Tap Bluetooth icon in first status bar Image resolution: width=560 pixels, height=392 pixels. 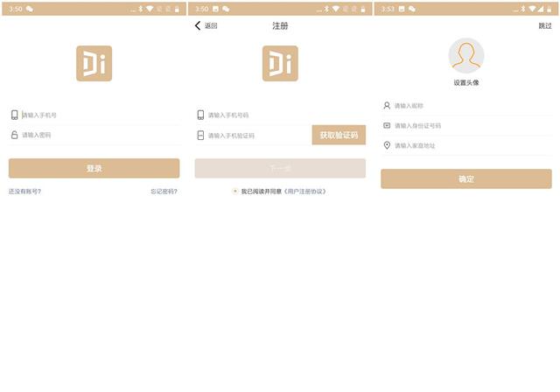140,9
